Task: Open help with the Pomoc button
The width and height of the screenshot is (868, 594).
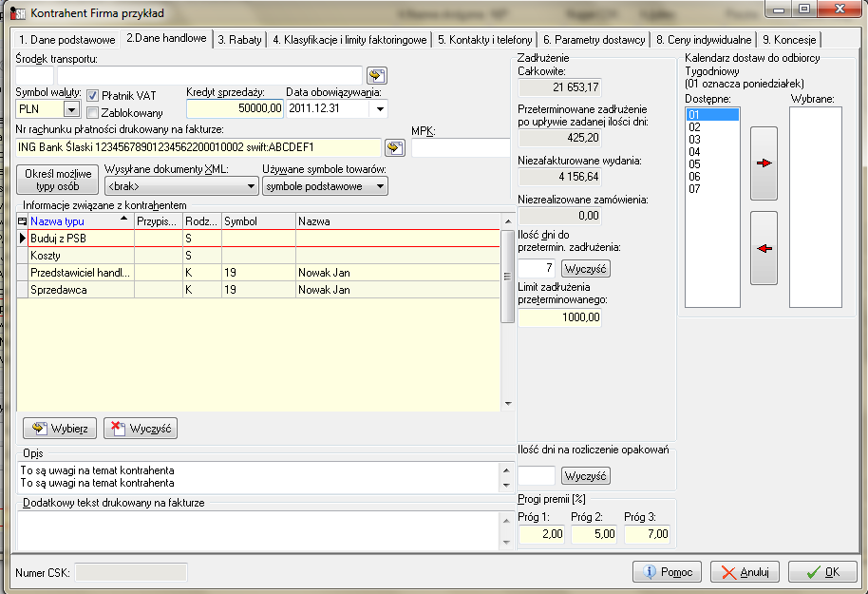Action: point(667,572)
